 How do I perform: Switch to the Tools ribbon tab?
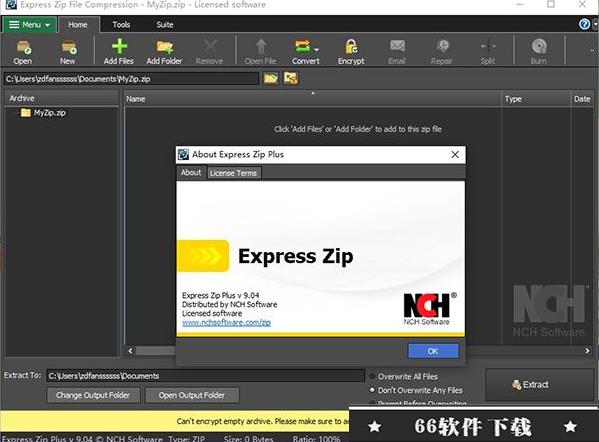[121, 24]
